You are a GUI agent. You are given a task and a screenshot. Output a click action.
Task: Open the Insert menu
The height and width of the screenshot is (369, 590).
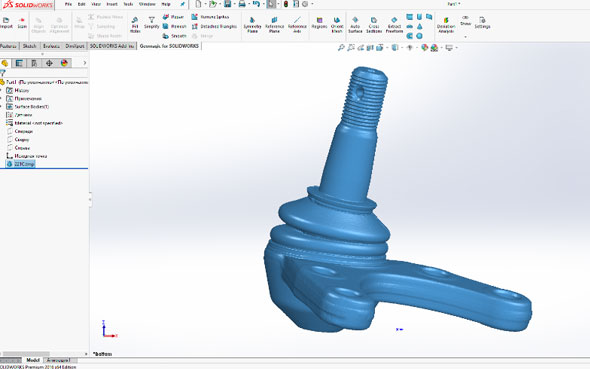(112, 4)
